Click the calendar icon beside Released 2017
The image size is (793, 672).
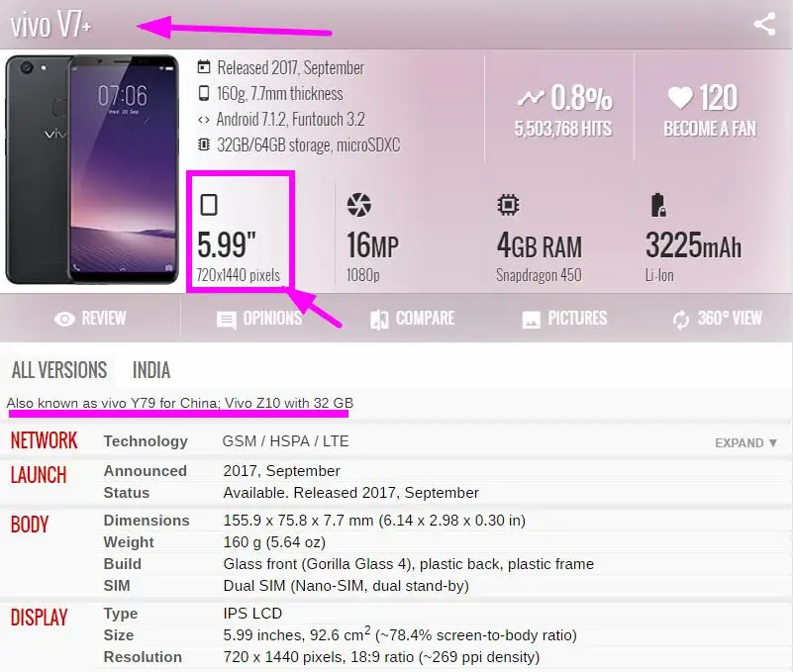click(x=204, y=66)
